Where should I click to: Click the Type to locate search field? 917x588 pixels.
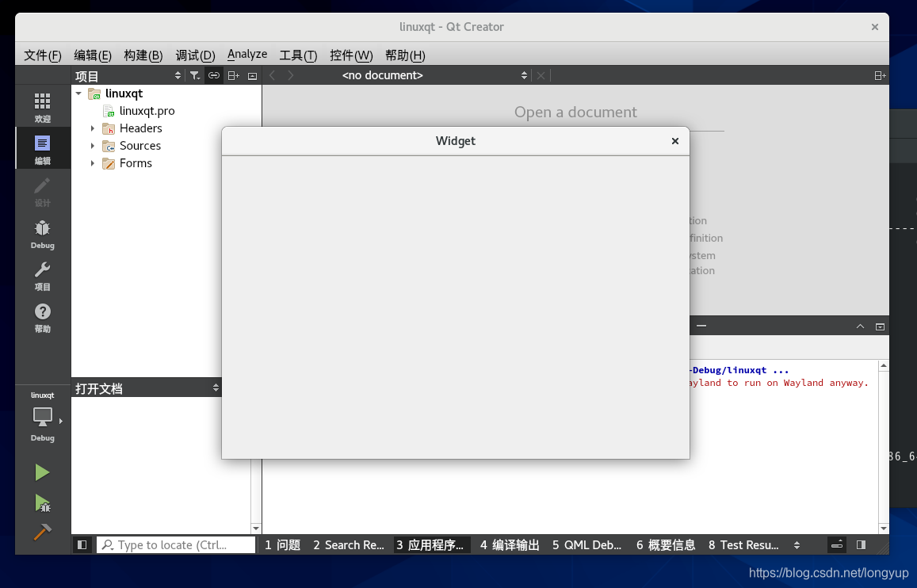coord(175,544)
